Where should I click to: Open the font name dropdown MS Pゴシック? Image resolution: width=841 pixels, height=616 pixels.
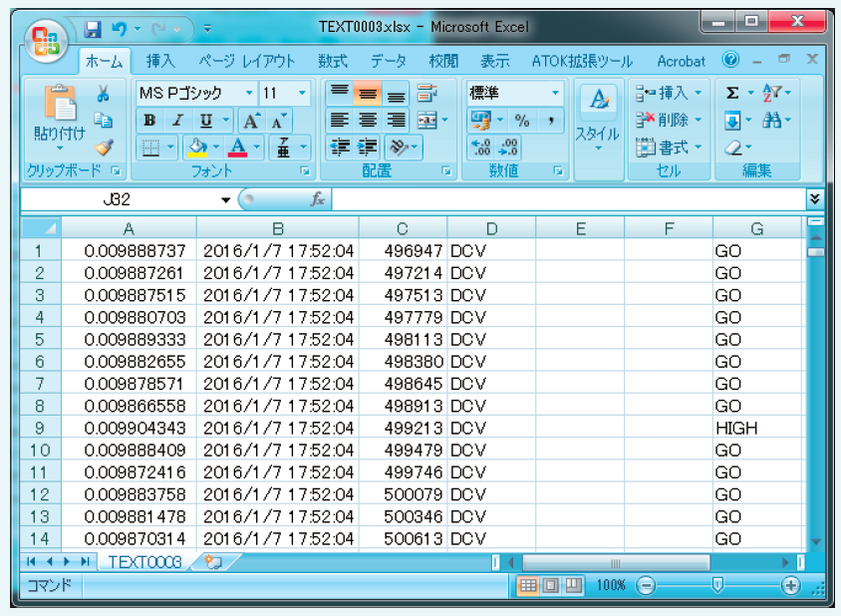249,93
